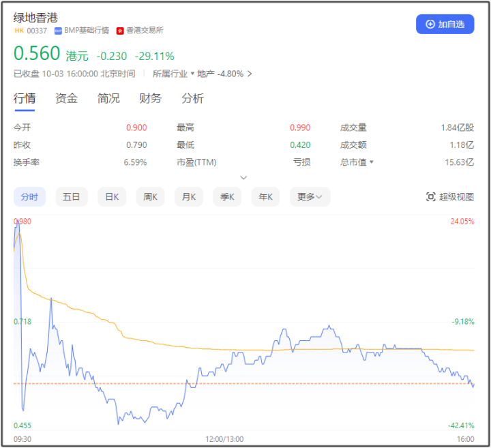The image size is (491, 448).
Task: Switch to the 行情 tab
Action: (x=25, y=98)
